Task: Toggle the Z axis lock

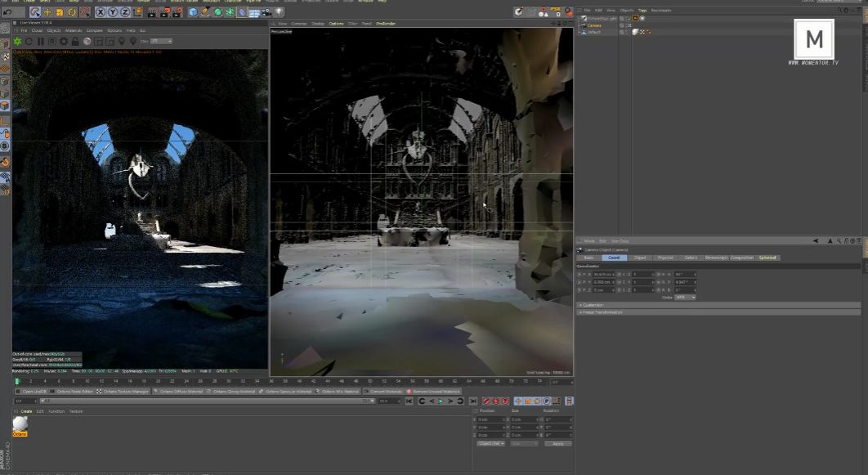Action: [x=124, y=12]
